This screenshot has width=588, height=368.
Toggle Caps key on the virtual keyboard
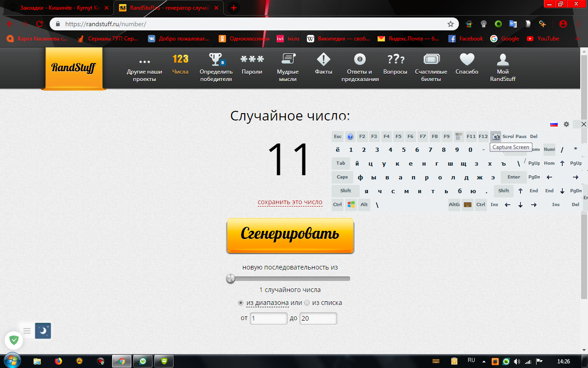click(342, 177)
